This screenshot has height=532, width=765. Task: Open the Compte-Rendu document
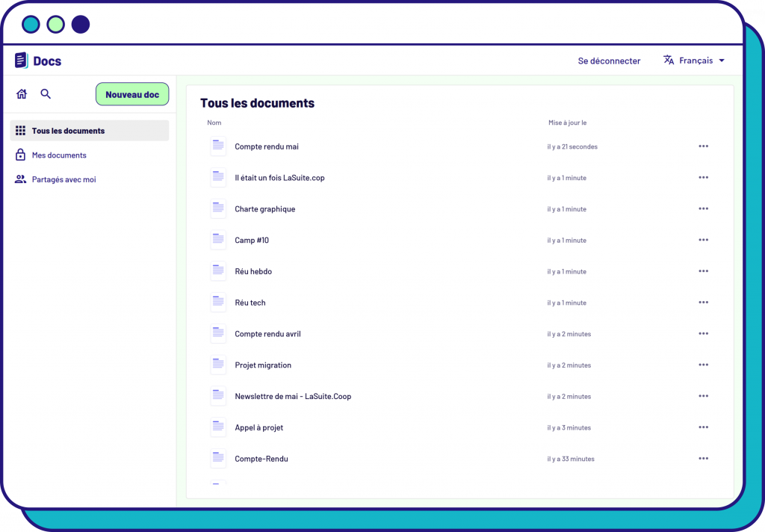(x=261, y=459)
